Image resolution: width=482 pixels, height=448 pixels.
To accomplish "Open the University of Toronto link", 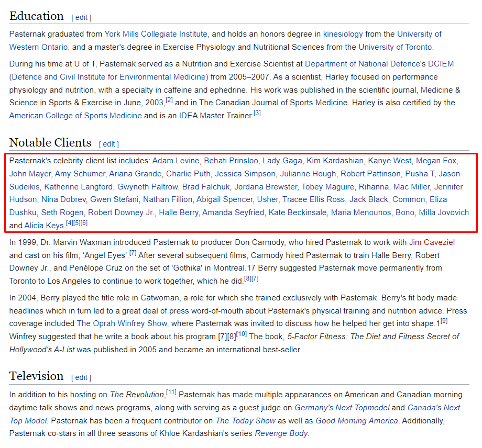I will pos(395,47).
